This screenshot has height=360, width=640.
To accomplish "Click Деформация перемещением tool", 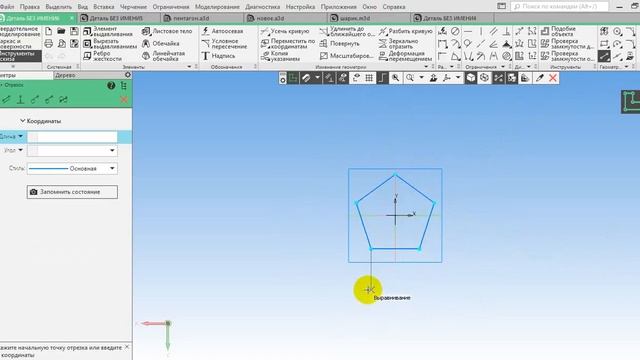I will [x=405, y=56].
